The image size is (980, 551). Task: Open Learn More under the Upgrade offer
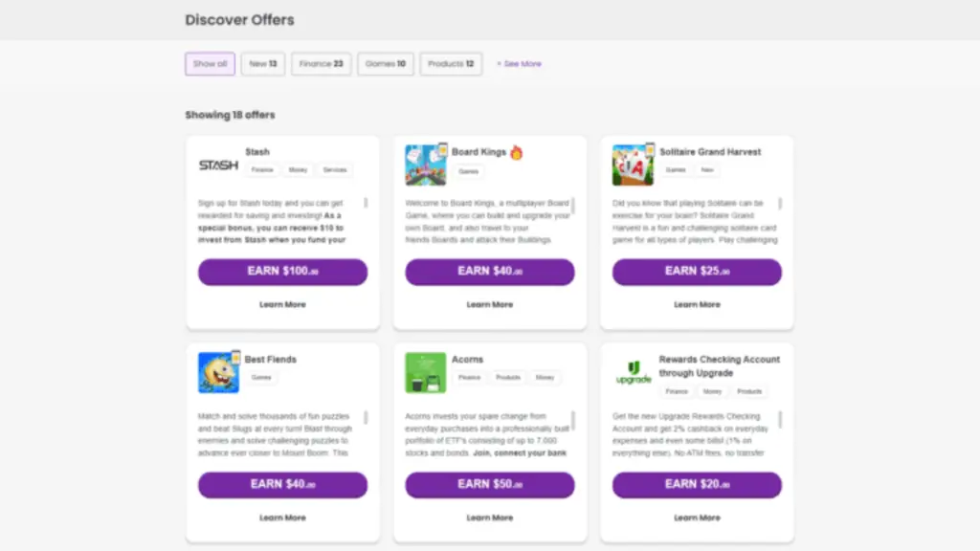pyautogui.click(x=697, y=518)
